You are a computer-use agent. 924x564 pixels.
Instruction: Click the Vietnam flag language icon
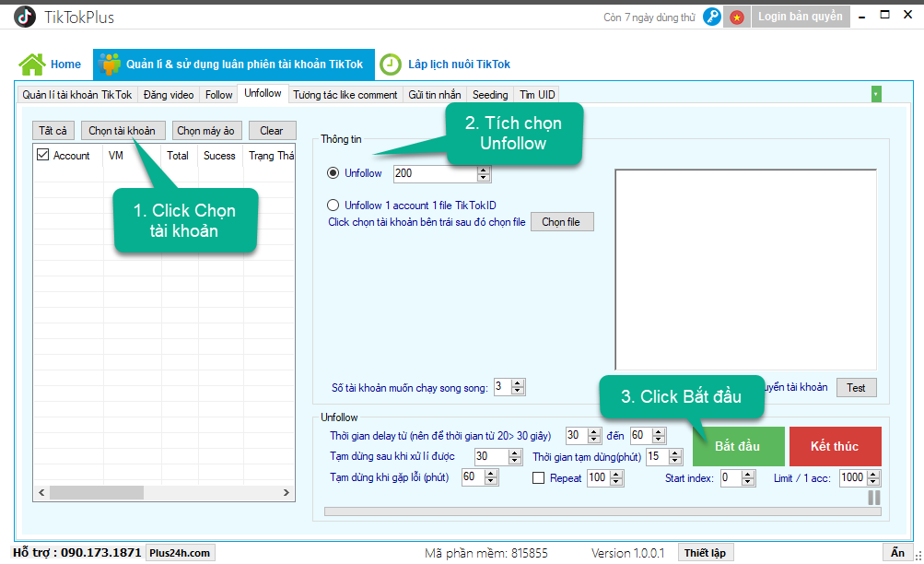(x=737, y=17)
